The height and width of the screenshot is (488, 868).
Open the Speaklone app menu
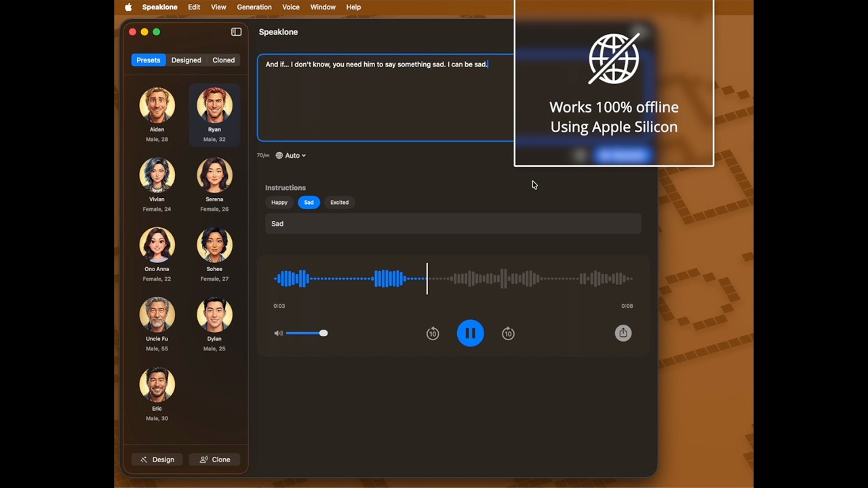point(160,7)
